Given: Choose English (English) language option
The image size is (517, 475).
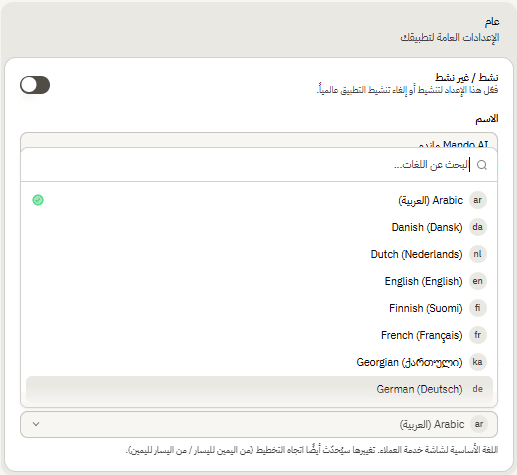Looking at the screenshot, I should pyautogui.click(x=259, y=281).
